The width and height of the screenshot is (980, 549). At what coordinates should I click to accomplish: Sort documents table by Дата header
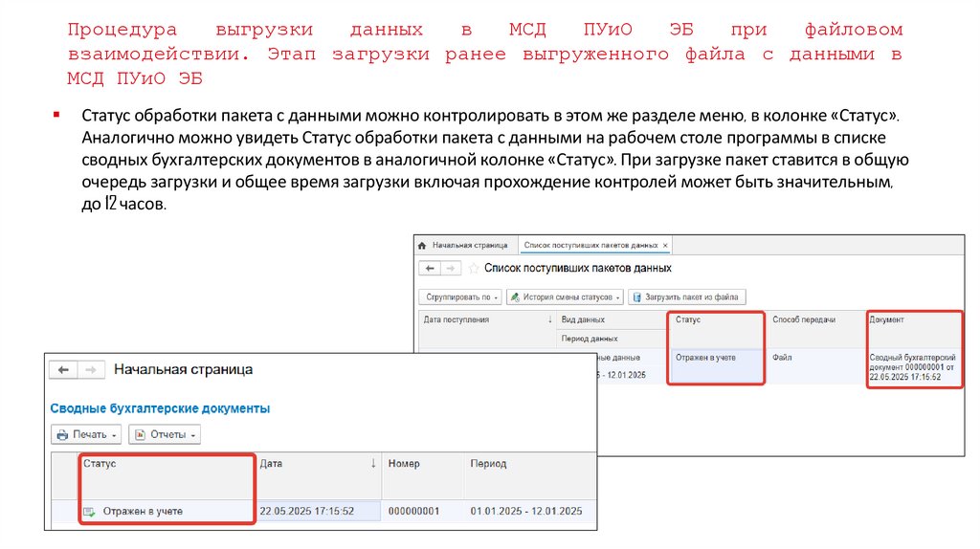point(319,475)
